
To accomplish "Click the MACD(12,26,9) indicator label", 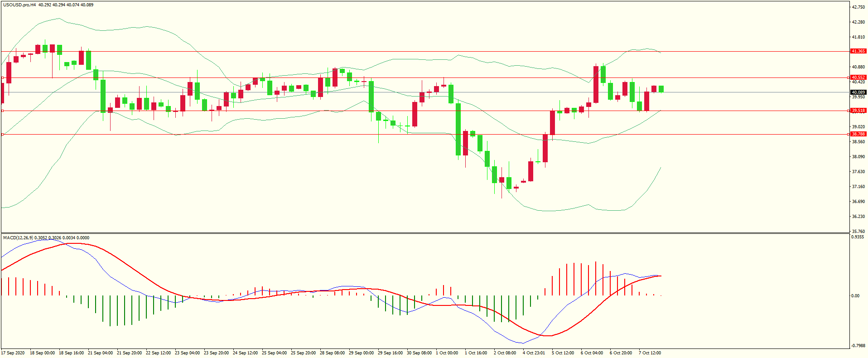I will (18, 237).
